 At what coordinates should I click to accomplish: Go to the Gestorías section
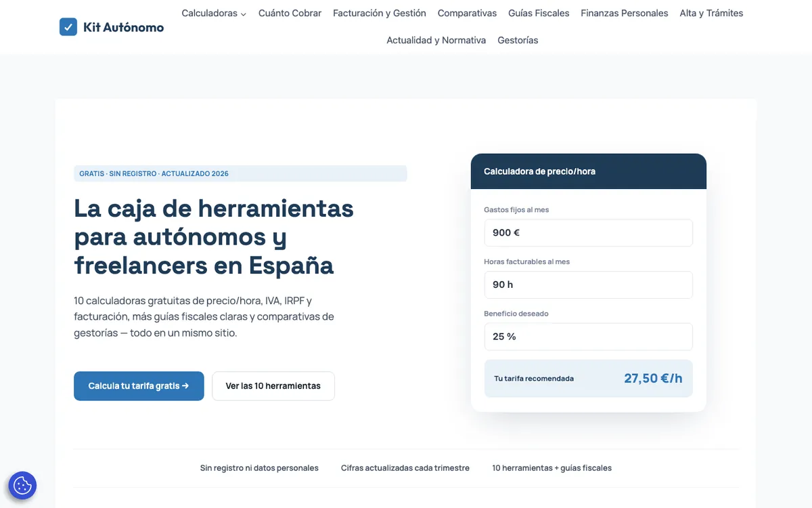click(x=518, y=41)
